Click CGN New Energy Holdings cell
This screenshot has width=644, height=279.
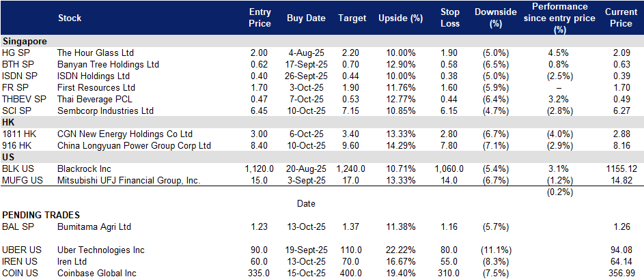pyautogui.click(x=125, y=134)
